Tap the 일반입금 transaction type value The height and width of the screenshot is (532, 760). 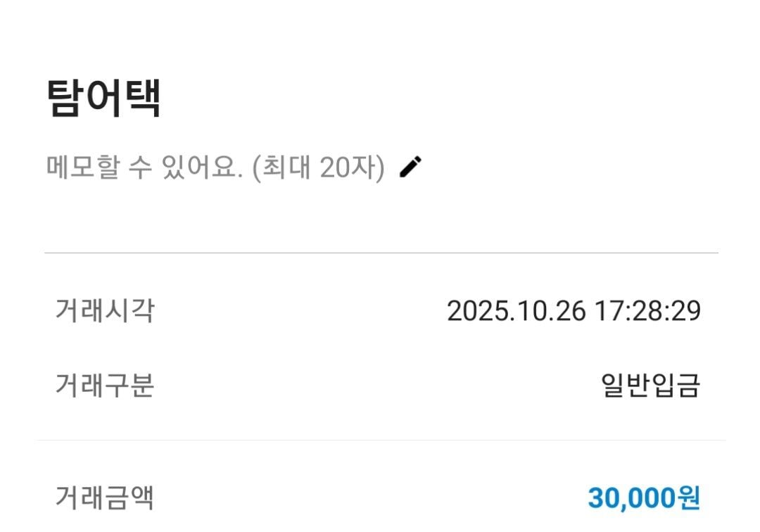pos(650,386)
